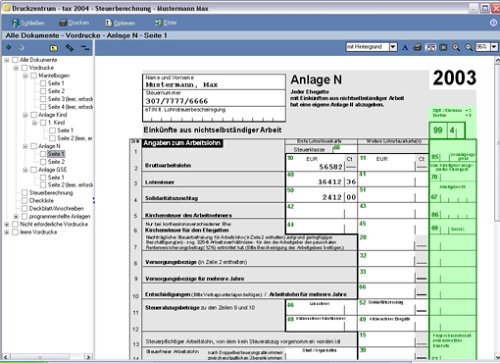The height and width of the screenshot is (363, 500).
Task: Click the application icon in title bar
Action: coord(6,8)
